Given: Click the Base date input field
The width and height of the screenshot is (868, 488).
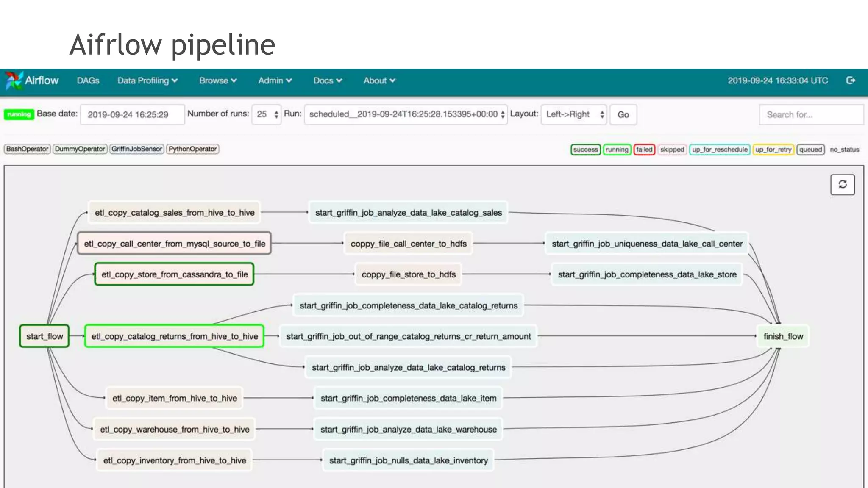Looking at the screenshot, I should tap(132, 114).
